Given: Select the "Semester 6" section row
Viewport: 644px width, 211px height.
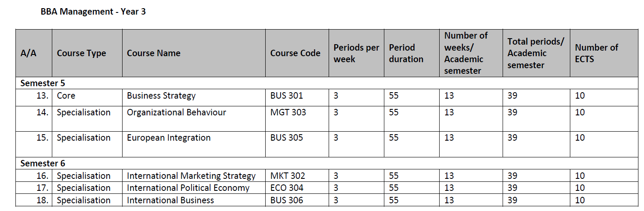Looking at the screenshot, I should pos(43,163).
